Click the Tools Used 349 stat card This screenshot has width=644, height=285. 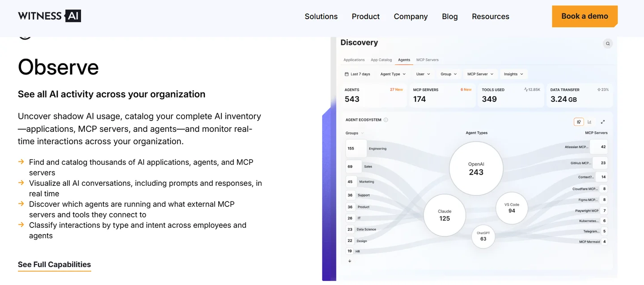click(511, 95)
